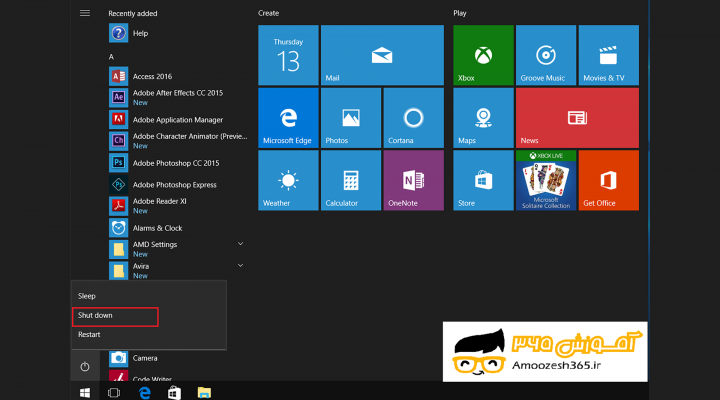Click the Windows Start button in taskbar
This screenshot has width=720, height=400.
point(85,393)
